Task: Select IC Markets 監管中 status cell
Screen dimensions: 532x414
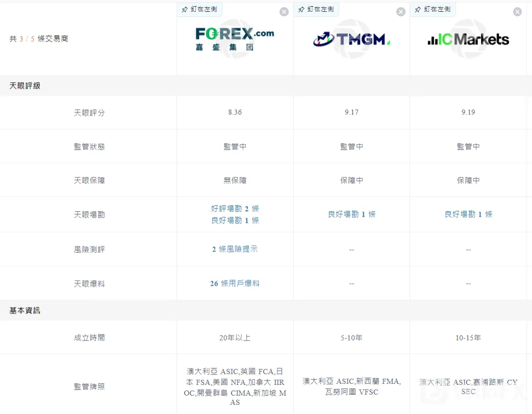Action: coord(468,147)
